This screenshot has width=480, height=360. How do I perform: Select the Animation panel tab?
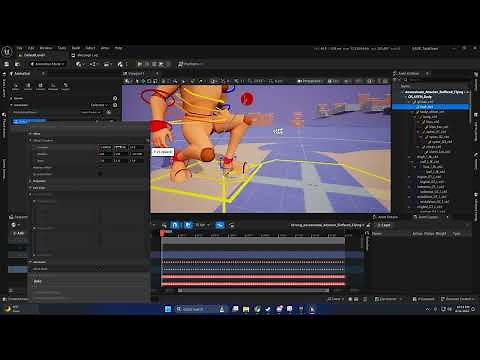tap(22, 73)
